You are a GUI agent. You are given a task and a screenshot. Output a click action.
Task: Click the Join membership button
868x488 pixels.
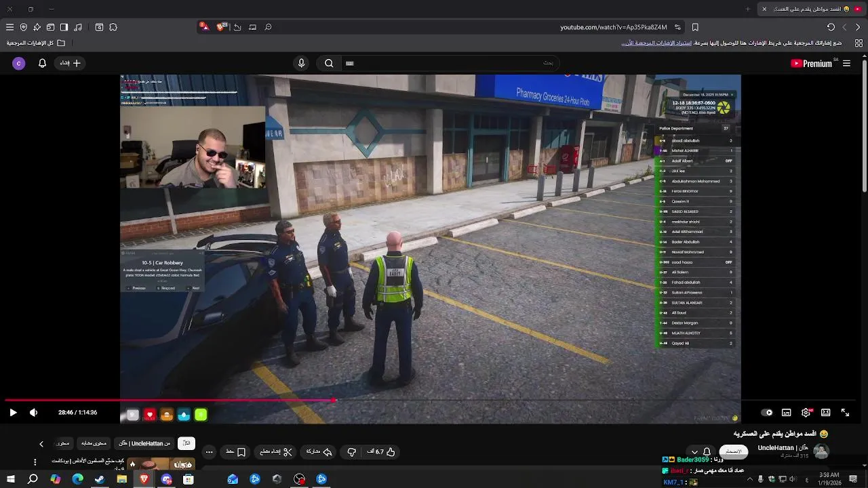(734, 451)
